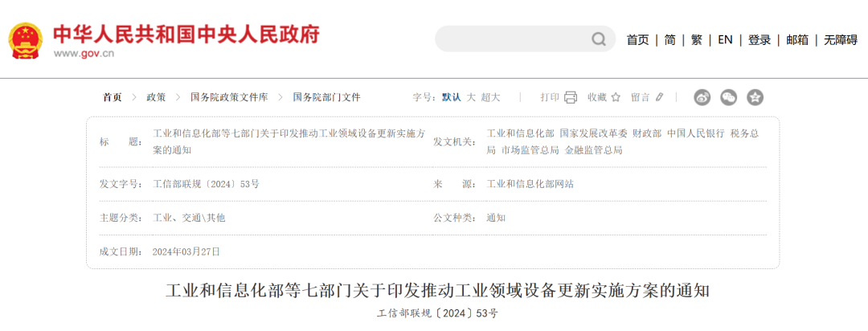
Task: Open the 登录 login link
Action: click(x=759, y=40)
